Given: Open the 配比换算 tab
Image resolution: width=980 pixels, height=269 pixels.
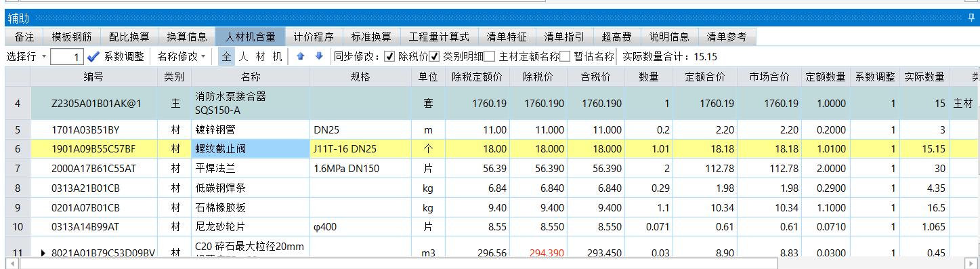Looking at the screenshot, I should [129, 37].
